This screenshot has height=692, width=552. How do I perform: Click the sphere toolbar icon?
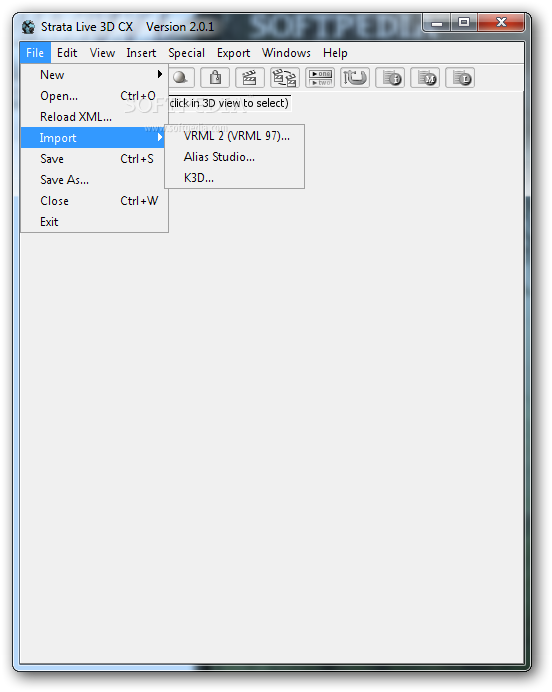point(181,78)
